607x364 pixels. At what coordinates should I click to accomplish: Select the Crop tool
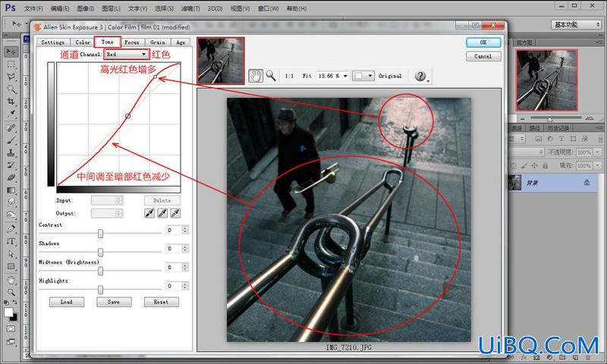click(11, 102)
